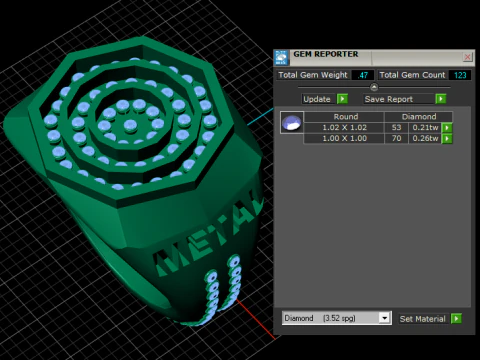Collapse the panel using the round arrow handle
The width and height of the screenshot is (480, 360).
374,87
